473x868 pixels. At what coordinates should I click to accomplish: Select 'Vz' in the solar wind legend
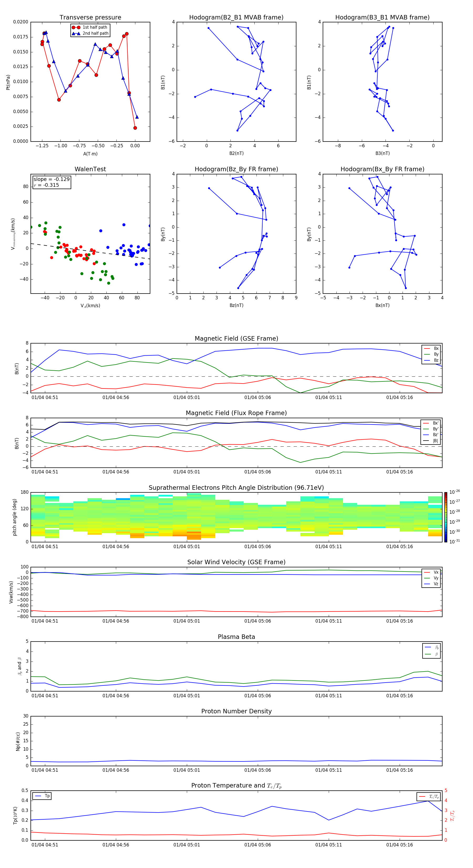pyautogui.click(x=431, y=584)
